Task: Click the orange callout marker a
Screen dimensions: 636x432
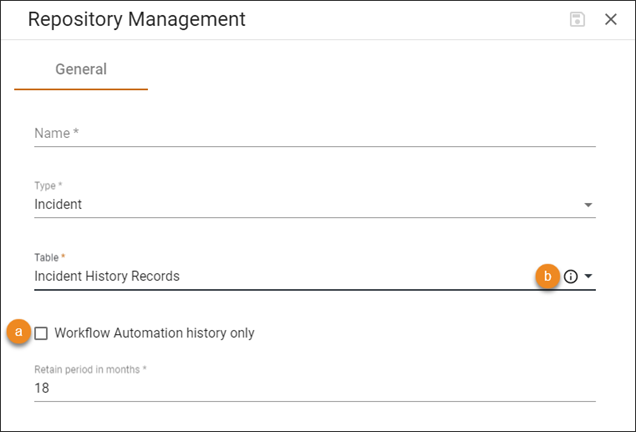Action: click(19, 332)
